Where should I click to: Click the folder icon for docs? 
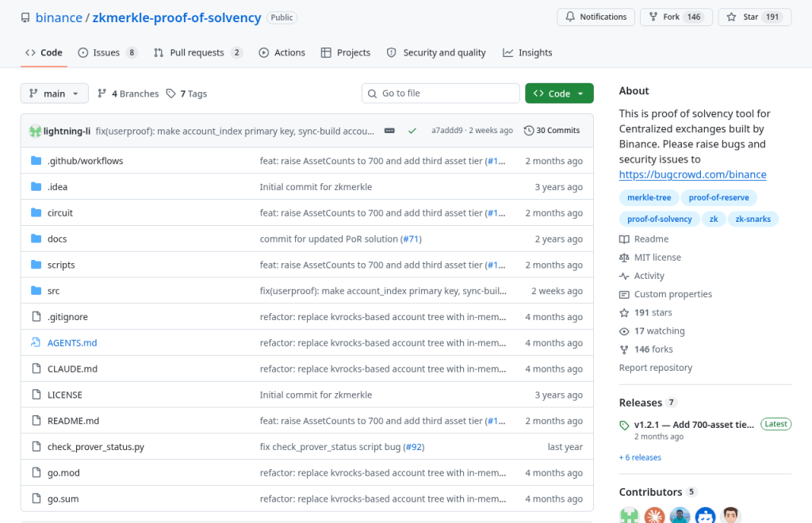click(x=36, y=239)
